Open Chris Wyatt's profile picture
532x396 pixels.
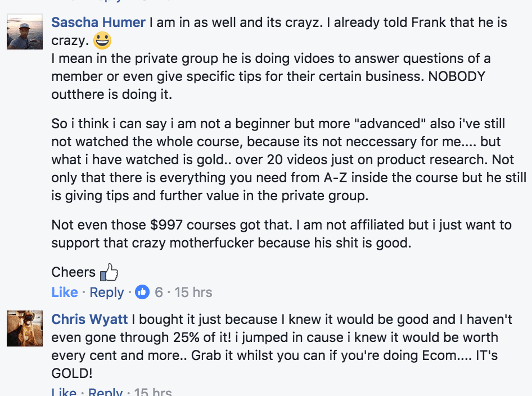click(x=25, y=328)
